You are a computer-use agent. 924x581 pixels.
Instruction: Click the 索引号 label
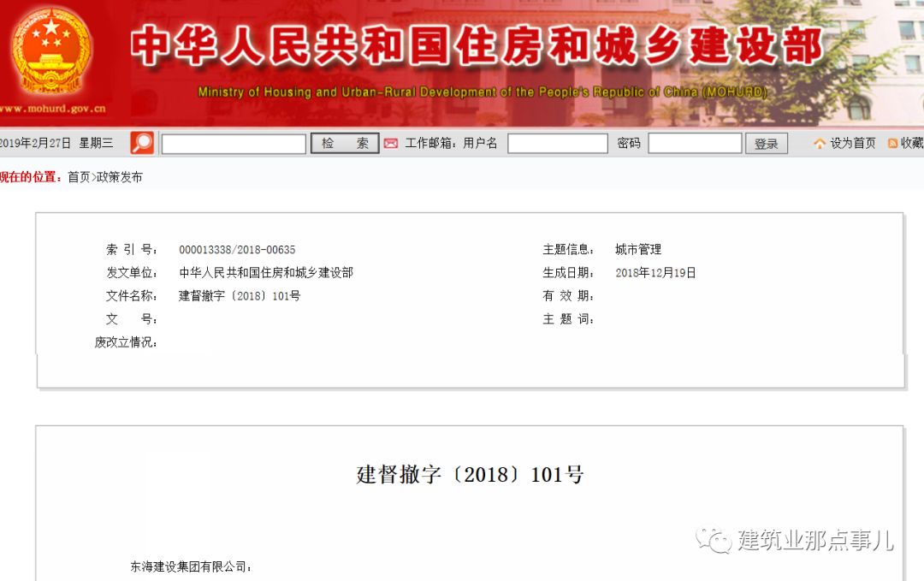[132, 249]
